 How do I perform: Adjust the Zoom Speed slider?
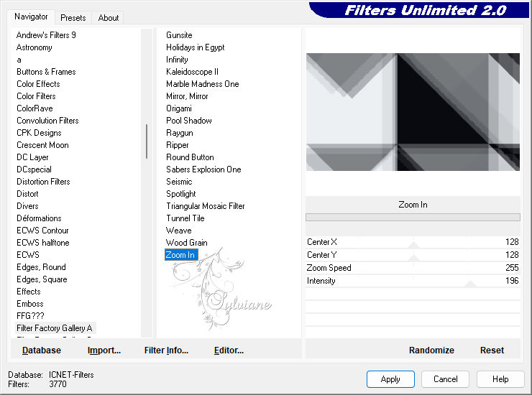pos(413,268)
